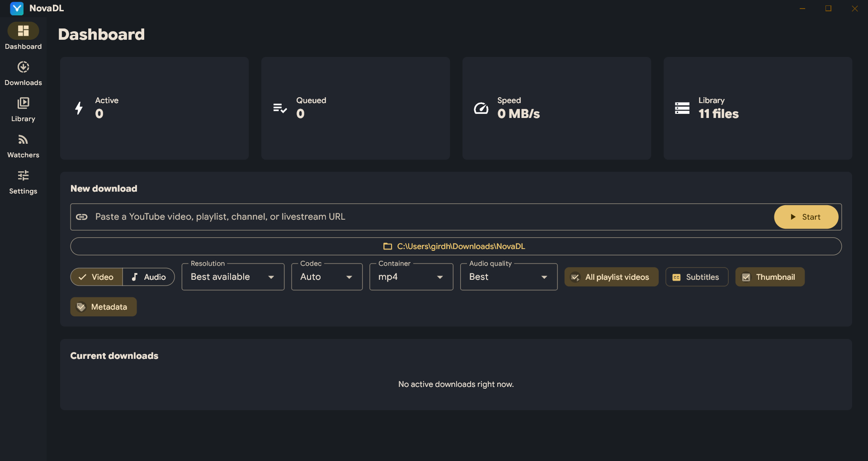The height and width of the screenshot is (461, 868).
Task: Click the "Current downloads" heading
Action: [x=114, y=356]
